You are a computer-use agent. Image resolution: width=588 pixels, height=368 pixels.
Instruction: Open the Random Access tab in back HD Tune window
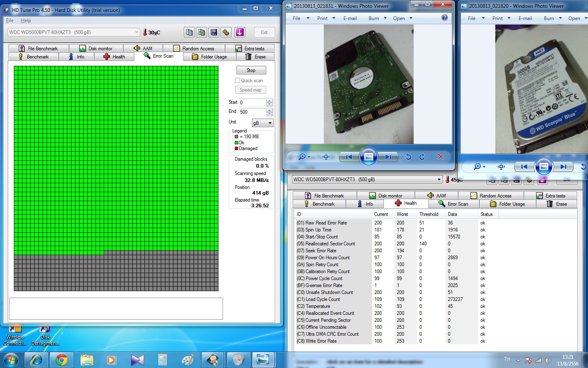click(x=491, y=195)
